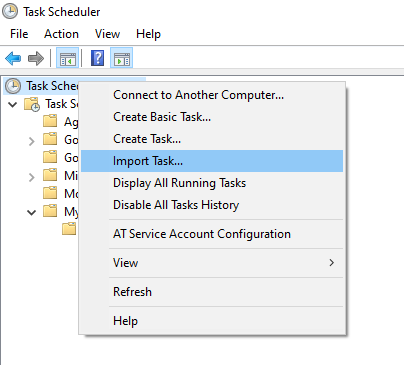
Task: Select the folder icon beside 'Mo'
Action: click(x=50, y=193)
